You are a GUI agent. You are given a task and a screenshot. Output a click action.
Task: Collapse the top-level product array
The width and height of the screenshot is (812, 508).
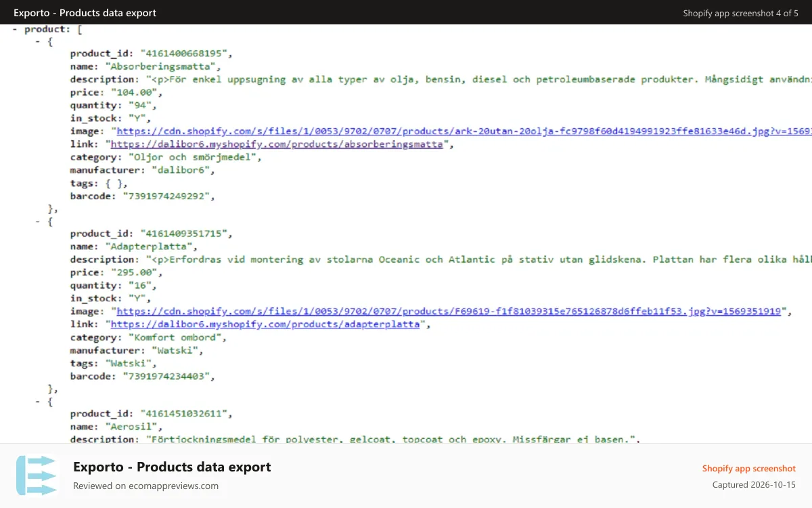point(15,29)
